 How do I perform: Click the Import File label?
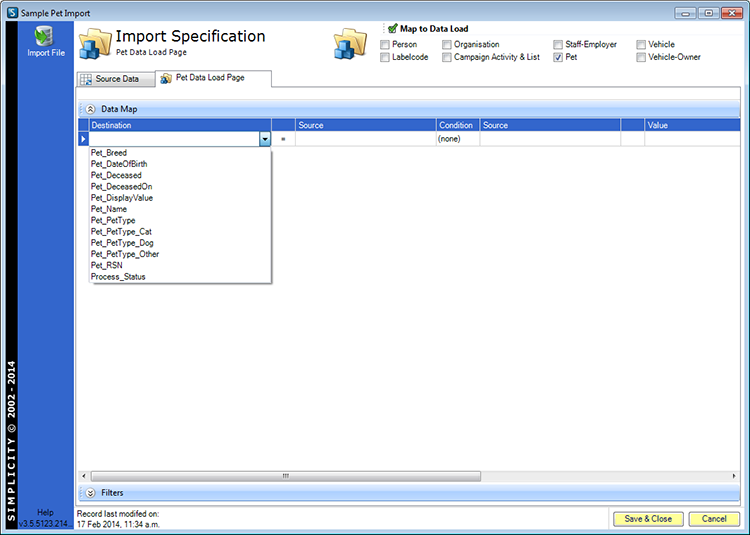46,53
